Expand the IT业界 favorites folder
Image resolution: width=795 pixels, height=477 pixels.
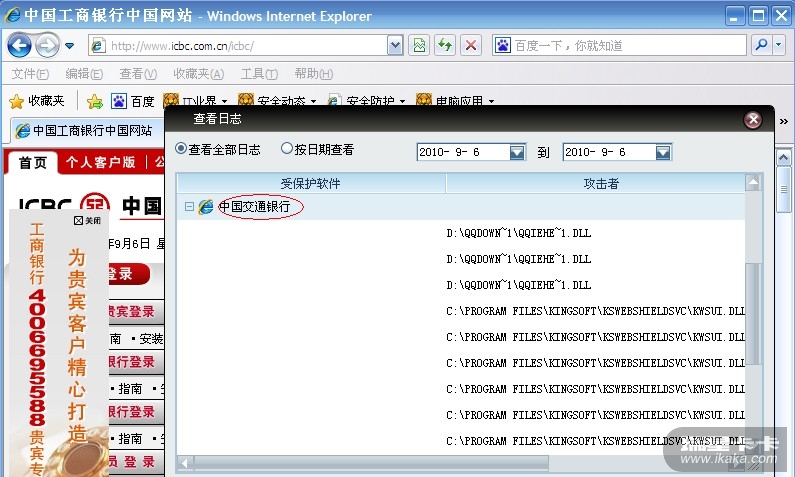pos(195,101)
